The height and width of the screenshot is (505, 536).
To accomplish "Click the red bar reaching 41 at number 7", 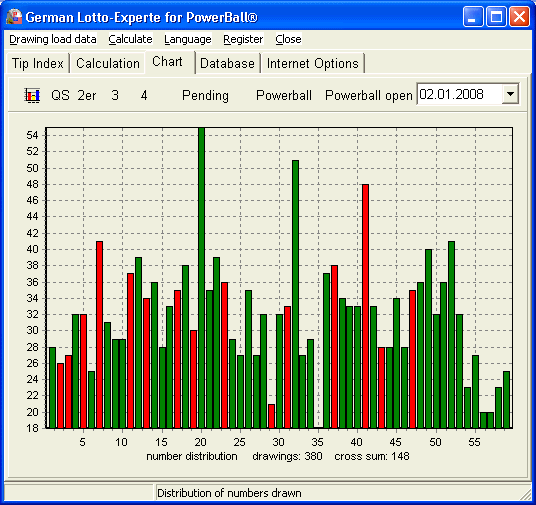I will (99, 334).
